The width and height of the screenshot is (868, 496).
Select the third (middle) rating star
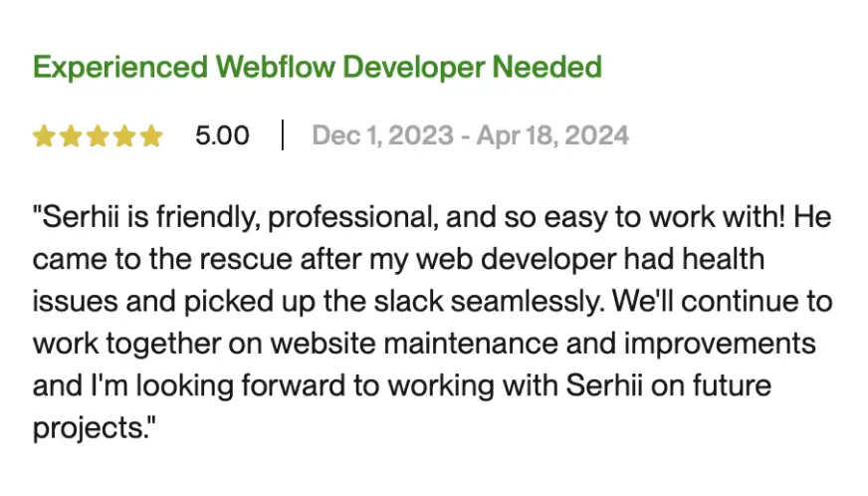(x=98, y=135)
